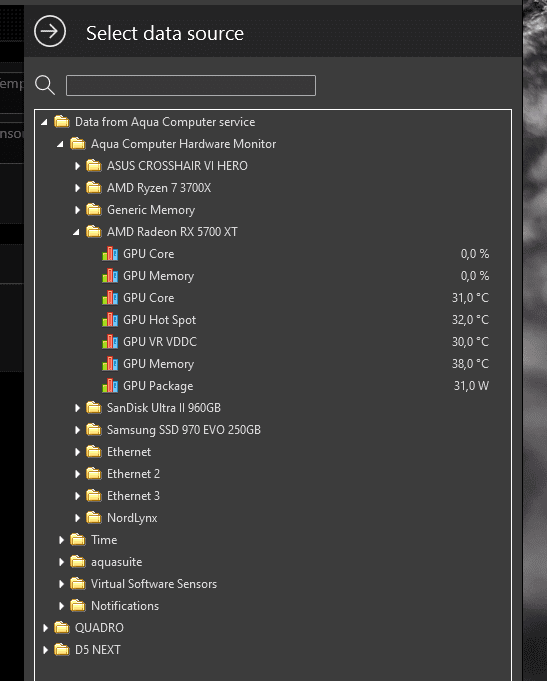
Task: Click the folder icon of D5 NEXT
Action: pyautogui.click(x=62, y=650)
